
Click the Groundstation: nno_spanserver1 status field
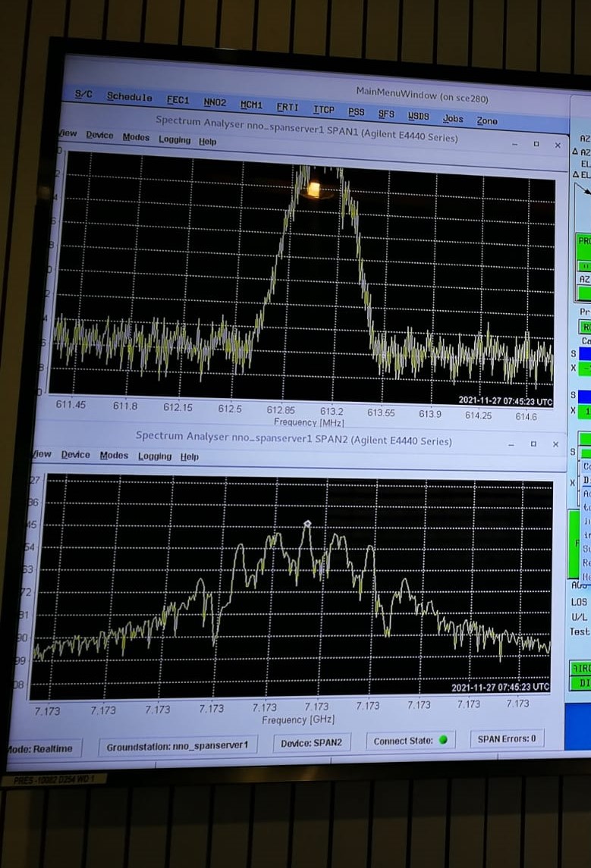pos(178,746)
